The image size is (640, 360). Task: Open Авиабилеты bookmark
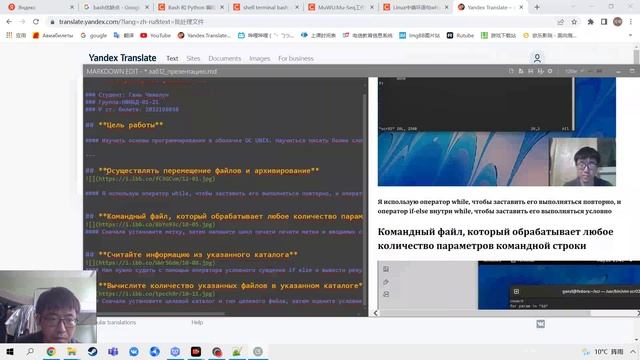[x=53, y=36]
